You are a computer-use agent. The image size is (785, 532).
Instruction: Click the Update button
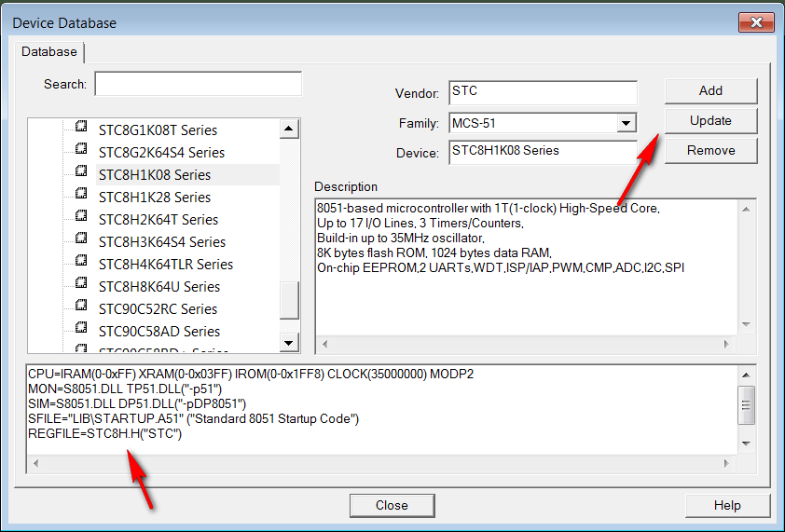click(710, 120)
